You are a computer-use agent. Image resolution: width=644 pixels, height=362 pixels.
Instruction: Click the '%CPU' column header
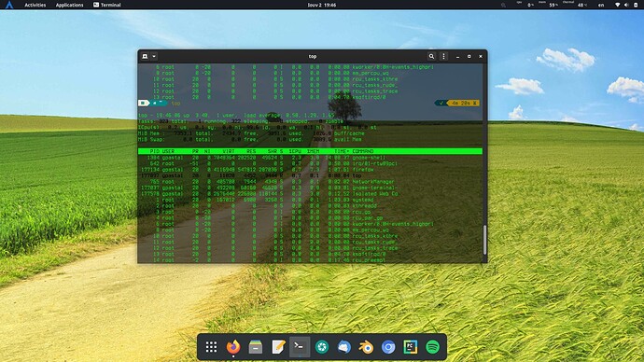coord(295,151)
